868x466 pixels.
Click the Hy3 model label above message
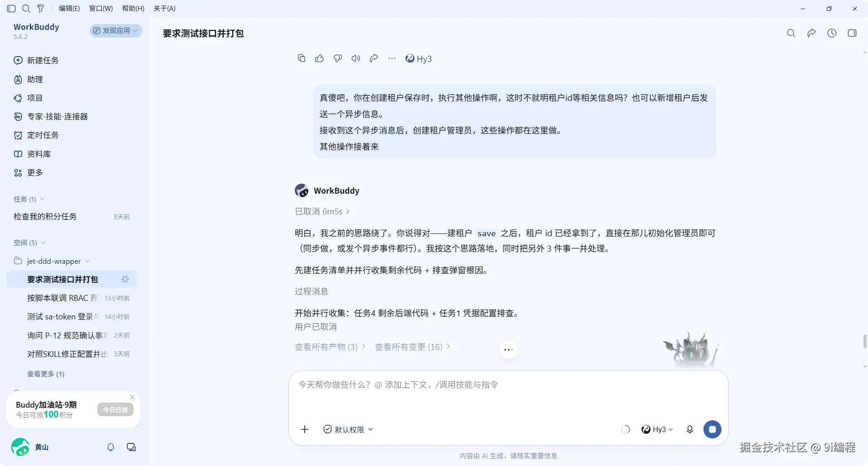419,59
